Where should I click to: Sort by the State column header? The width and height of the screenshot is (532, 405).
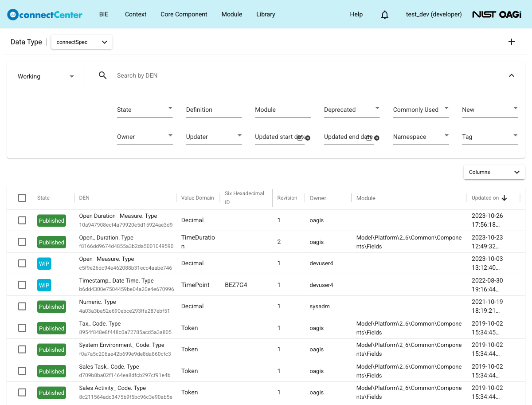click(43, 198)
